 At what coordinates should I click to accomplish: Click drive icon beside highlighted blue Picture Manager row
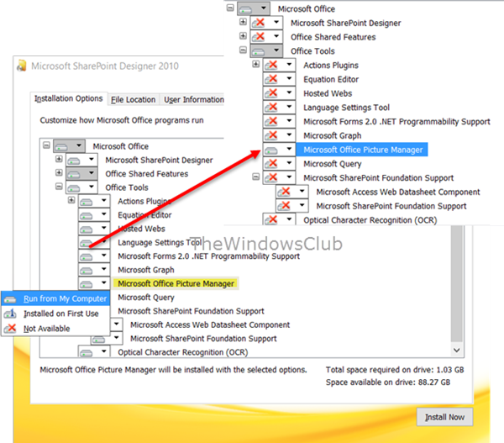tap(271, 150)
